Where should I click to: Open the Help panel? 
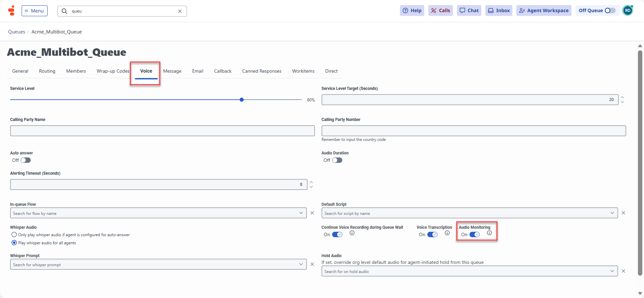412,10
